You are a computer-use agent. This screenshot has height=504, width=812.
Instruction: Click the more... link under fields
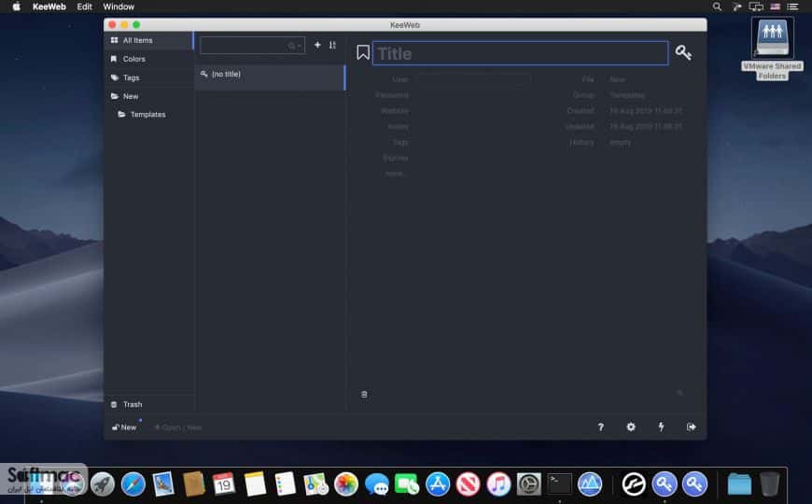pyautogui.click(x=396, y=174)
